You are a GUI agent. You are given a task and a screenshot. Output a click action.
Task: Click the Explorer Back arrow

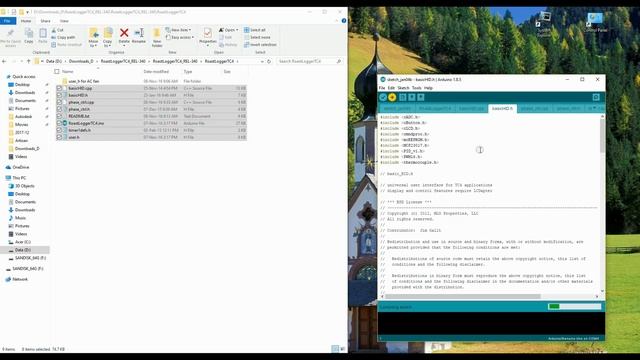click(x=4, y=61)
